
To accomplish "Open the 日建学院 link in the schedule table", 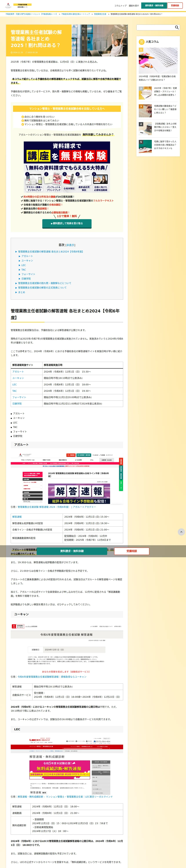I will tap(17, 404).
